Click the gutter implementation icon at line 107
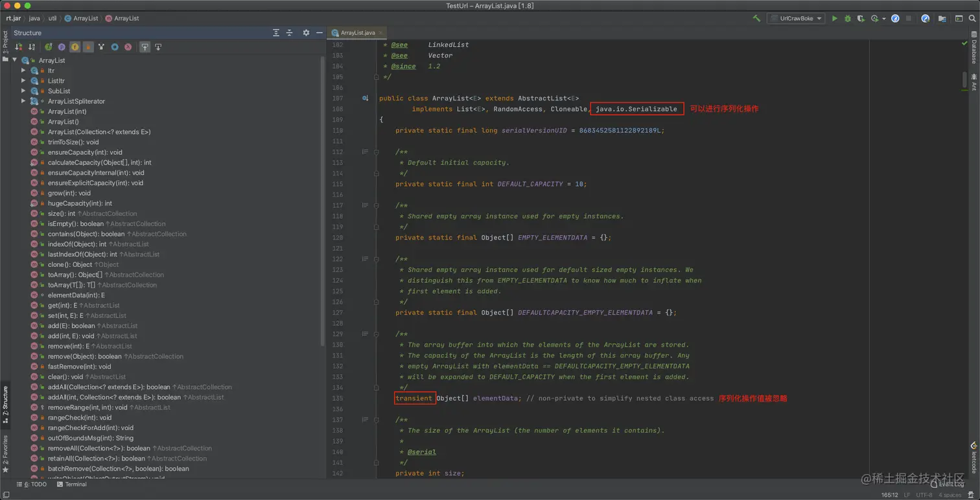 point(365,98)
